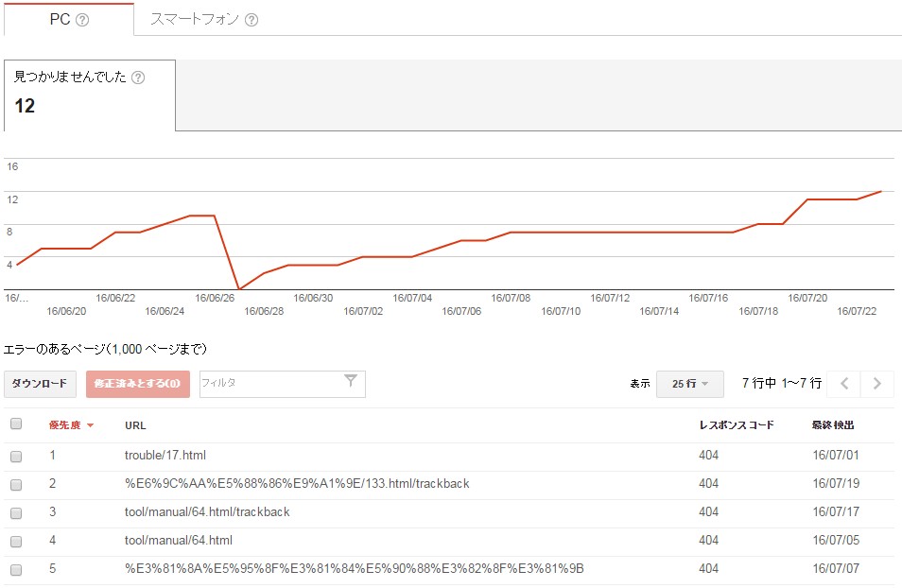Click the previous page chevron
The height and width of the screenshot is (588, 902).
(x=844, y=384)
